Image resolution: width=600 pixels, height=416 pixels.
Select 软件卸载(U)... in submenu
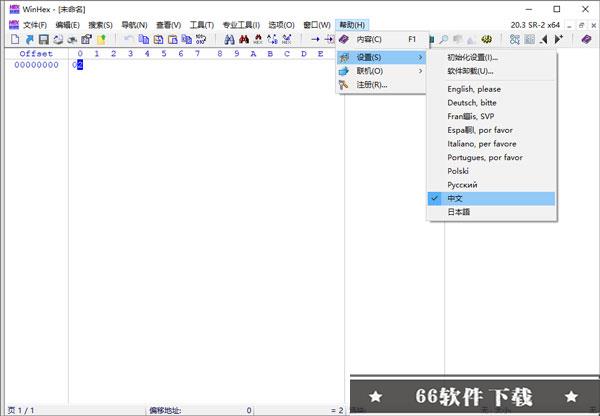point(491,71)
